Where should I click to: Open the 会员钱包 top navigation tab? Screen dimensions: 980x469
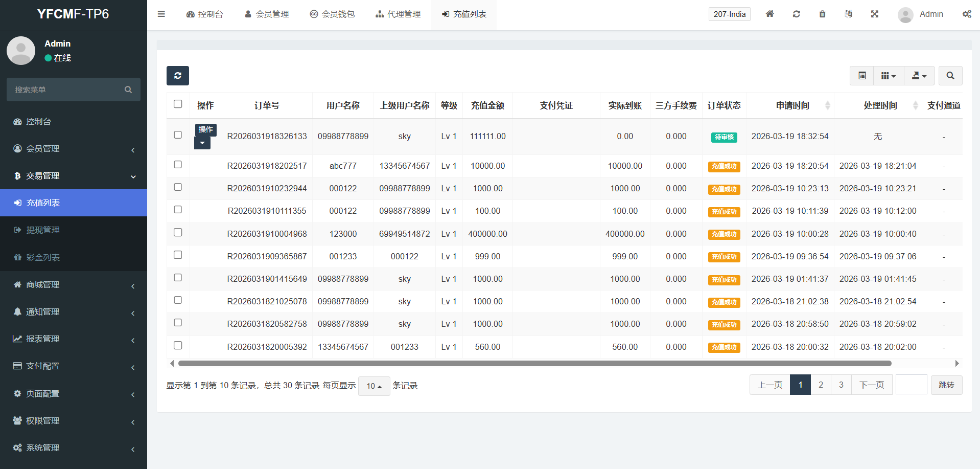click(x=332, y=14)
